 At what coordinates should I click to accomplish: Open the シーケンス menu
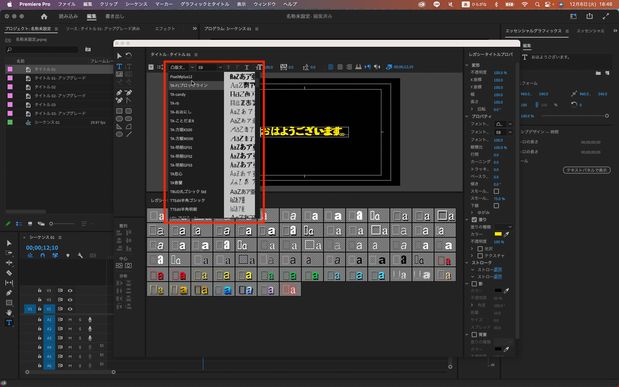click(x=136, y=4)
